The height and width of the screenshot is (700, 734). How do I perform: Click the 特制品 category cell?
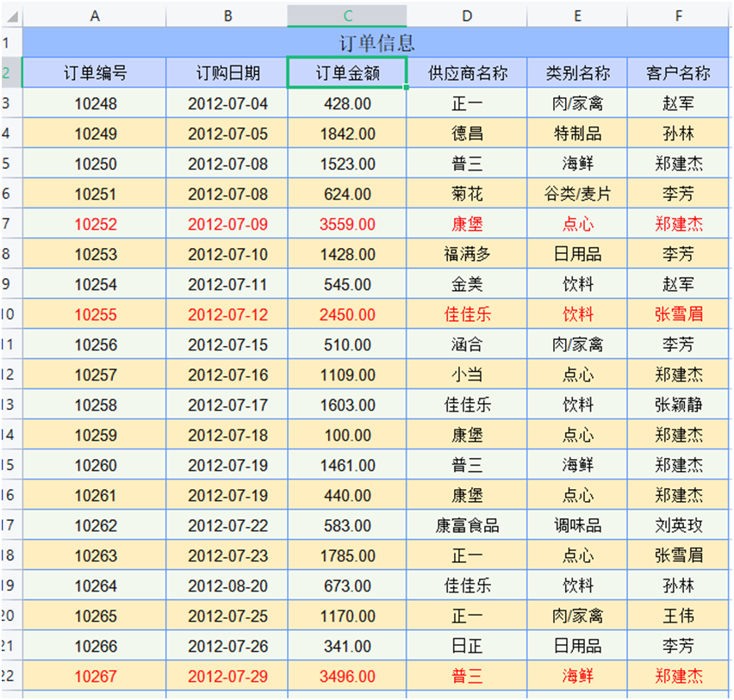577,133
